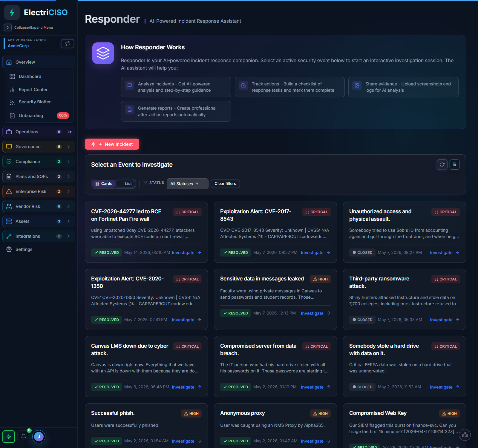Click the Track actions checklist icon
This screenshot has width=478, height=448.
[243, 85]
